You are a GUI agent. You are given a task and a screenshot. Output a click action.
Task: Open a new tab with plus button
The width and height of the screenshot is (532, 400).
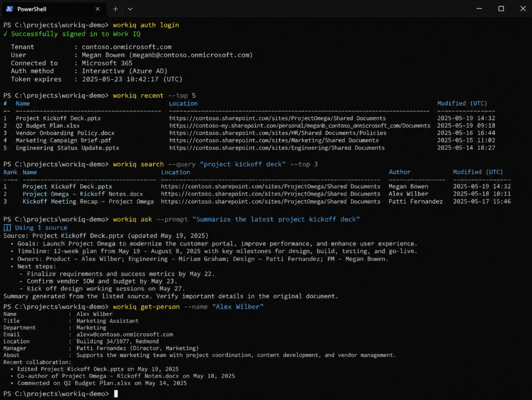click(115, 9)
